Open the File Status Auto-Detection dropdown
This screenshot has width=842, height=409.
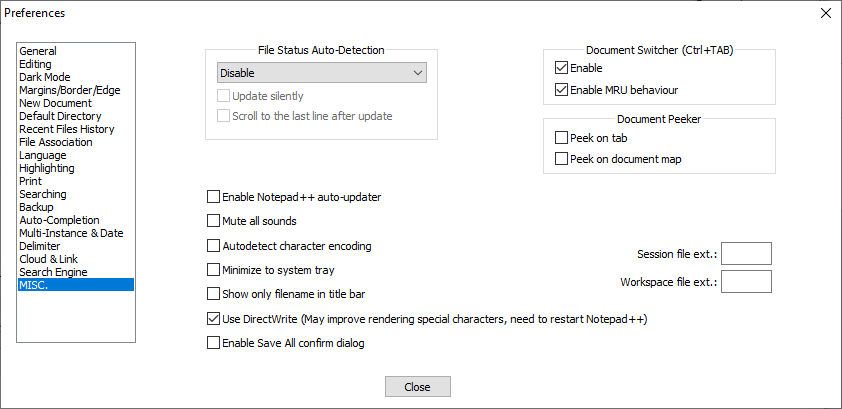point(322,73)
